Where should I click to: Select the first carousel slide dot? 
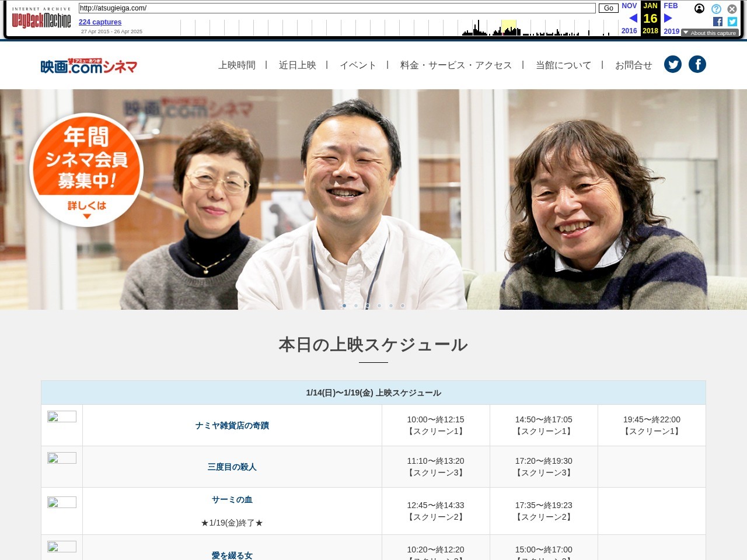tap(344, 306)
